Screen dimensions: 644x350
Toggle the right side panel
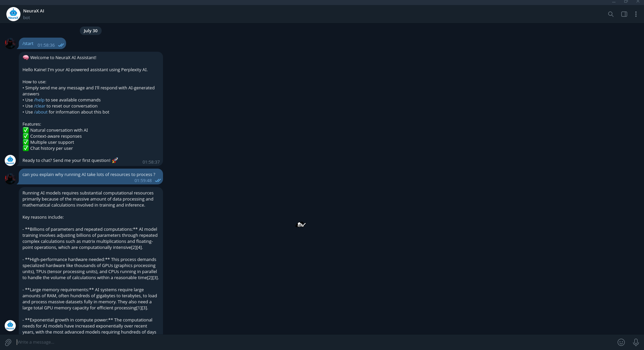coord(624,14)
